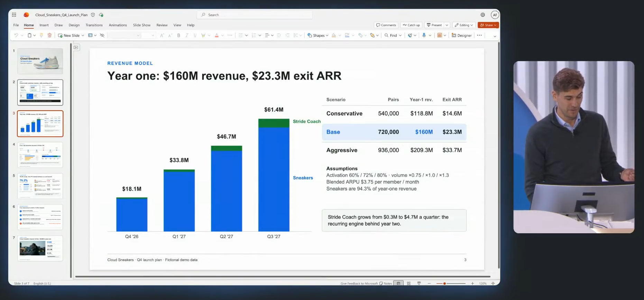Open the File menu
The height and width of the screenshot is (300, 644).
[16, 25]
